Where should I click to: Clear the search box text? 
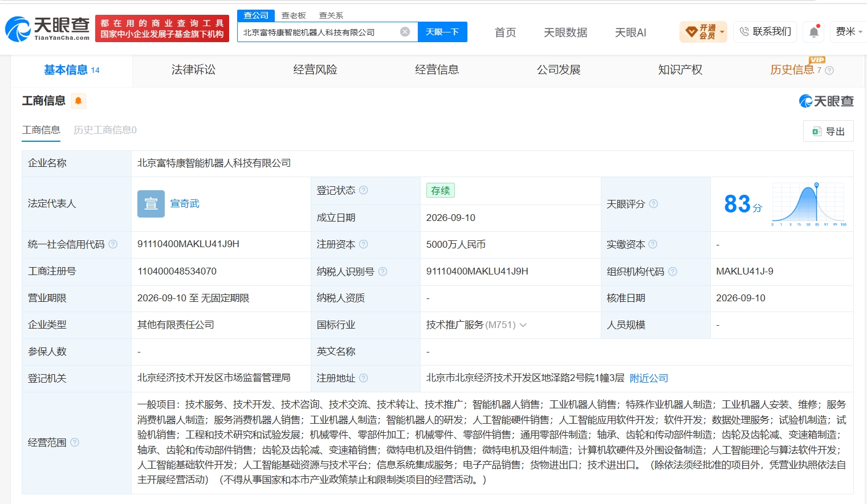[405, 32]
